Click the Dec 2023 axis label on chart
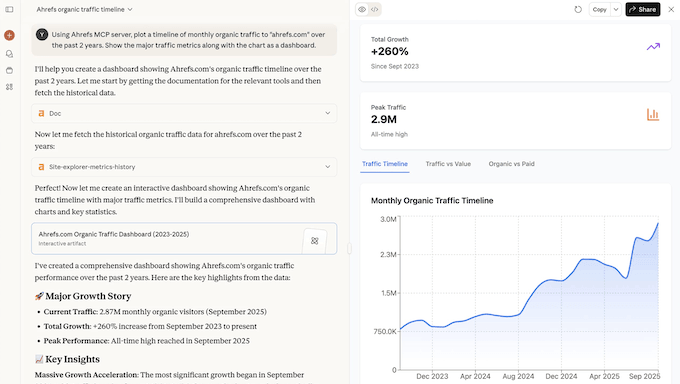Image resolution: width=680 pixels, height=384 pixels. click(432, 376)
